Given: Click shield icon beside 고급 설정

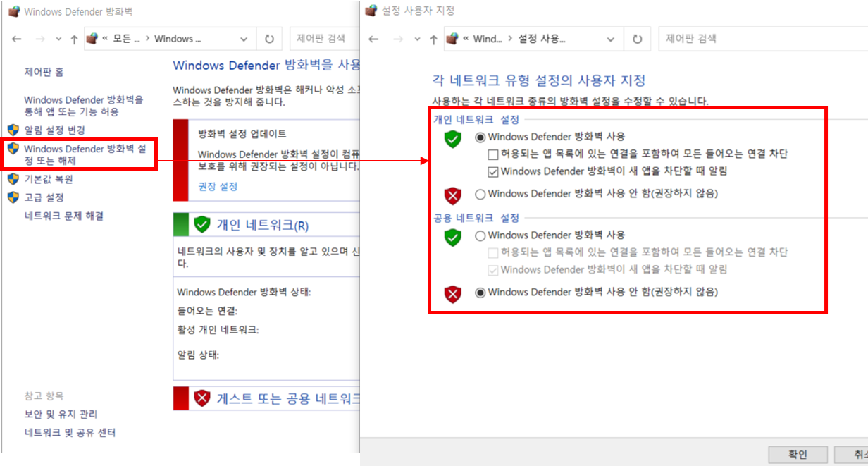Looking at the screenshot, I should coord(13,197).
